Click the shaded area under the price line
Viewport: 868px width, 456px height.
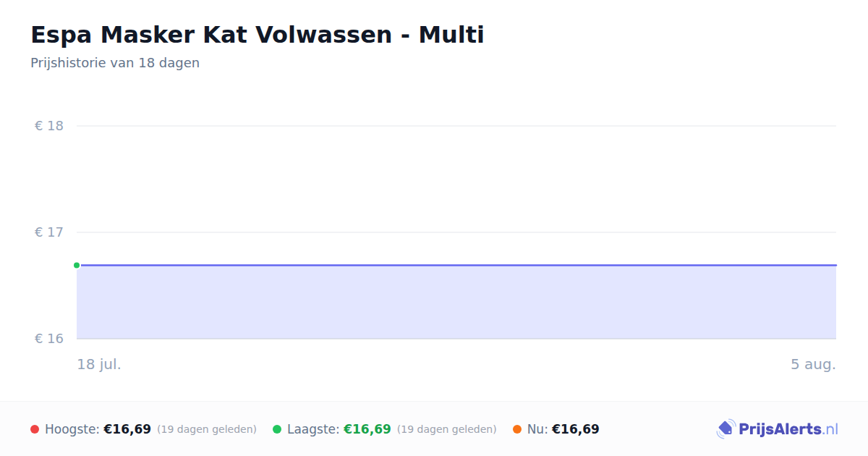(456, 302)
